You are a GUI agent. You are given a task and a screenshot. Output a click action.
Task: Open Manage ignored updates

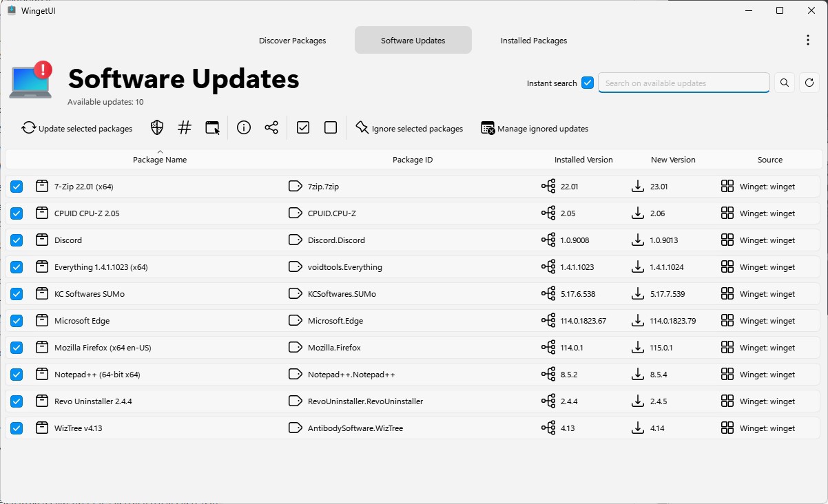[535, 128]
